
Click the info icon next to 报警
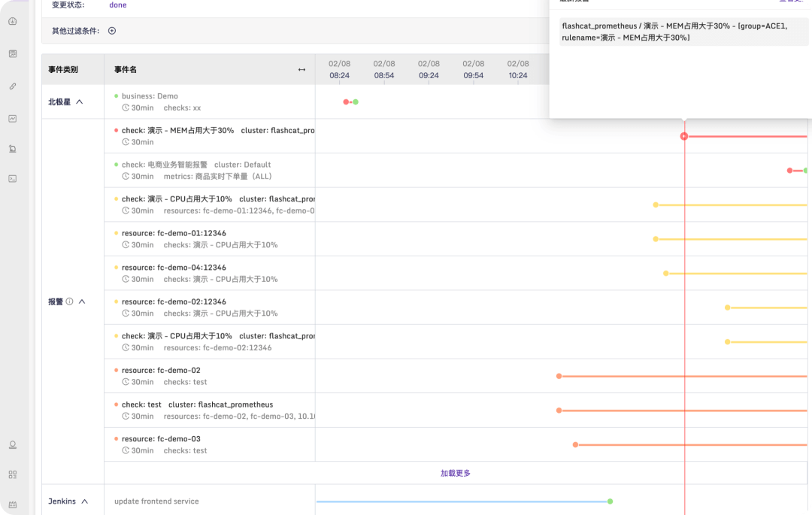click(x=69, y=301)
